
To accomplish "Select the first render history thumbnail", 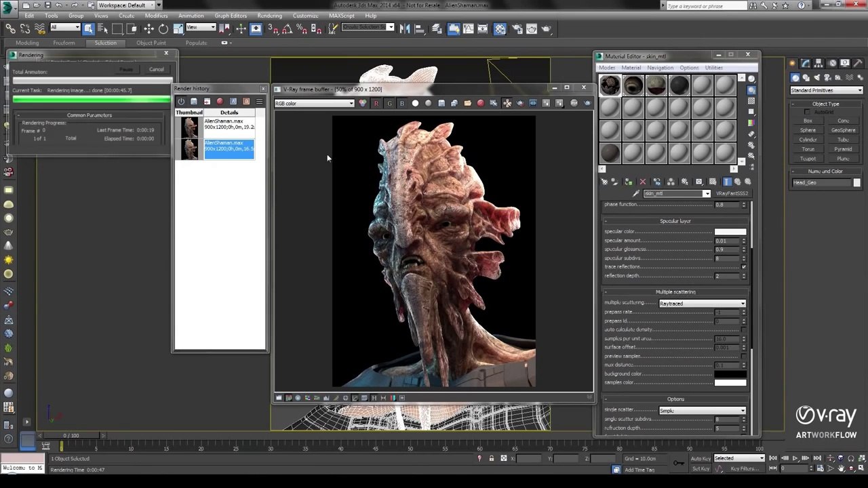I will point(190,127).
